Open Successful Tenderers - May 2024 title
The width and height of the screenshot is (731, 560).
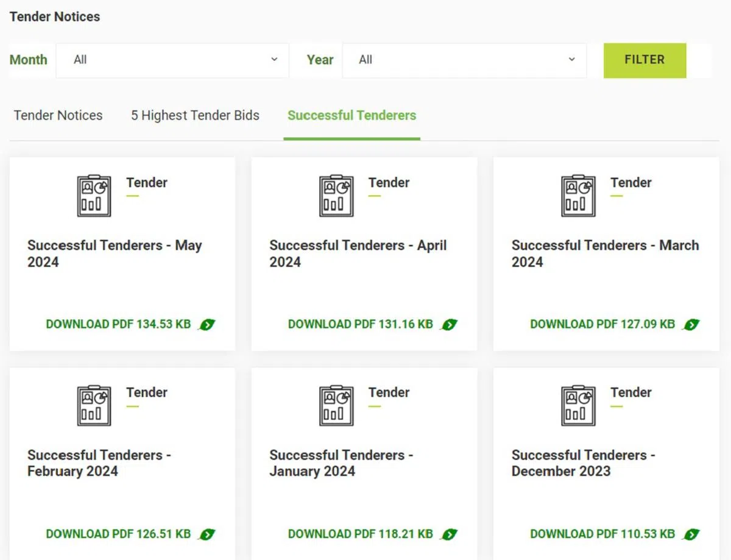pyautogui.click(x=114, y=253)
